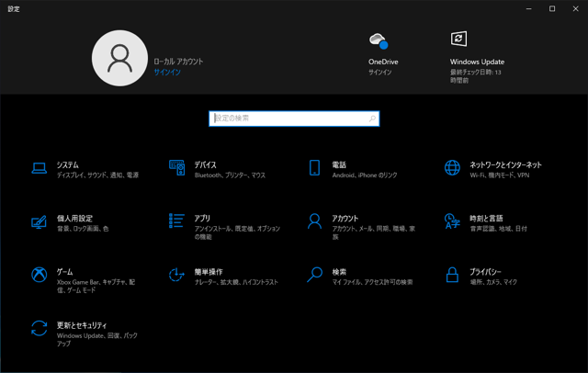Viewport: 588px width, 373px height.
Task: Click the 音声認識、地域、日付 description
Action: (x=498, y=229)
